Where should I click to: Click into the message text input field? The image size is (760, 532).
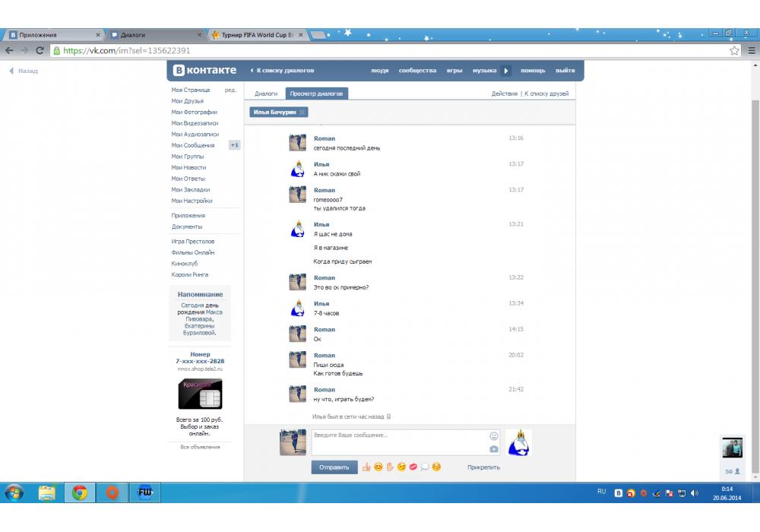[398, 442]
